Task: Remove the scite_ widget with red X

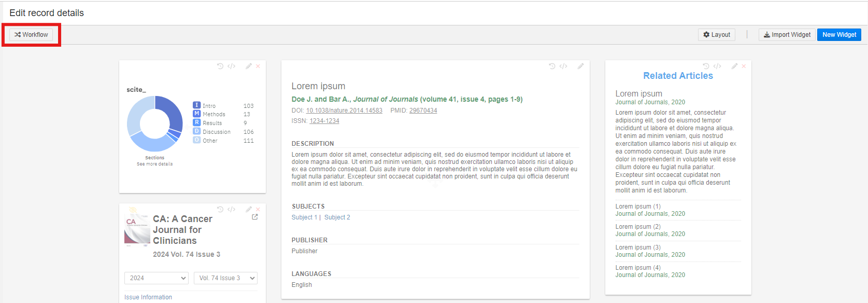Action: point(258,66)
